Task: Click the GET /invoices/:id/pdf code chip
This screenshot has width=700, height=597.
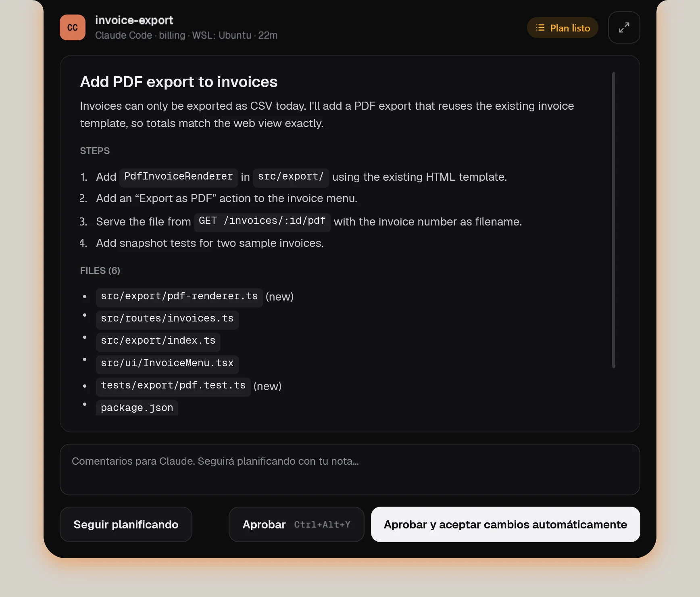Action: [x=262, y=221]
